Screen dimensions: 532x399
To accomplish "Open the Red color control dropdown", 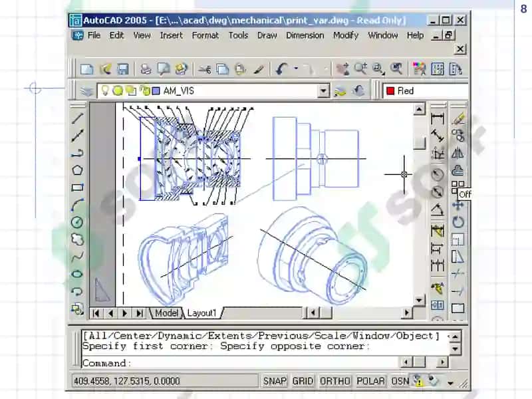I will 426,91.
